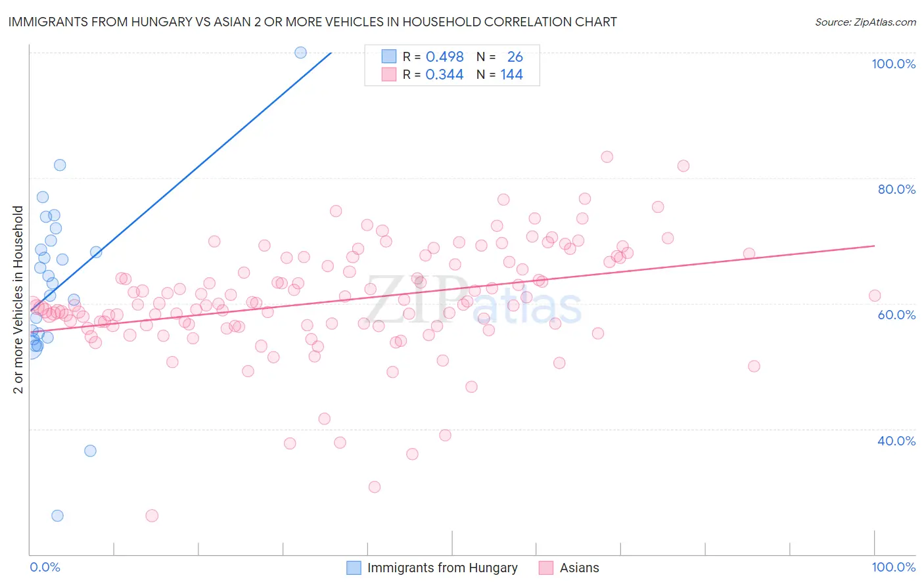Click the 80.0% y-axis label
Image resolution: width=924 pixels, height=586 pixels.
tap(896, 189)
